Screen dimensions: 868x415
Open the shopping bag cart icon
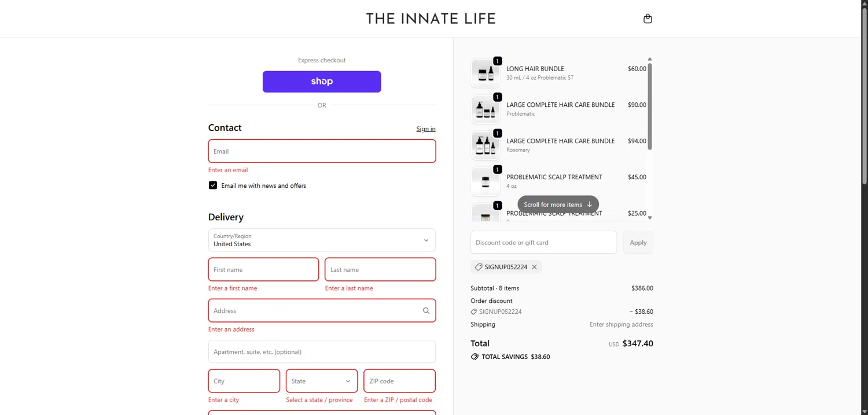648,18
